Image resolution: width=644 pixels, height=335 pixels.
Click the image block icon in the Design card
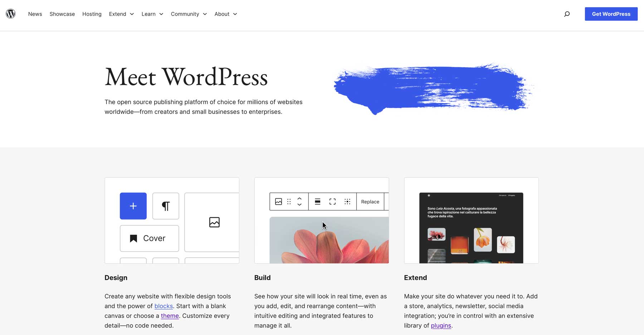click(x=214, y=222)
